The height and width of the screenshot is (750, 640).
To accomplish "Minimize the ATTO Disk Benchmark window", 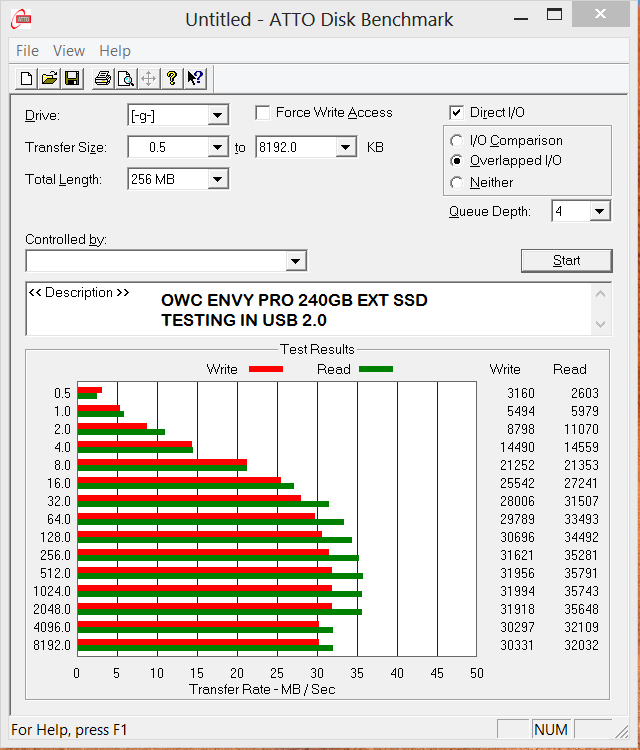I will pyautogui.click(x=521, y=19).
